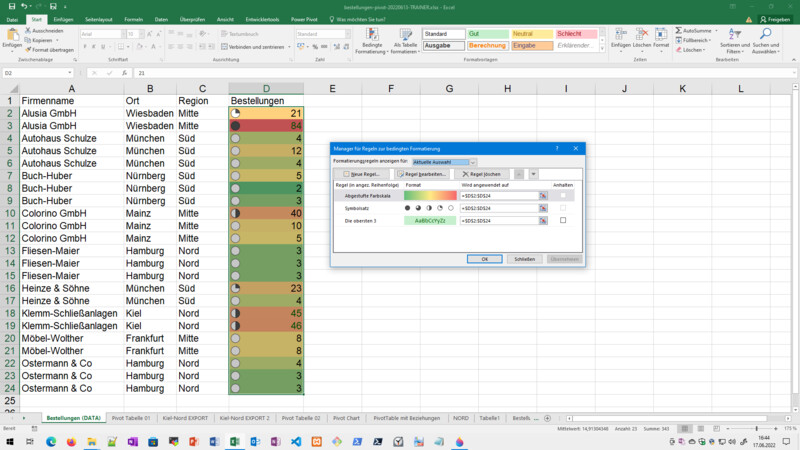Select cell containing Klemm-Schließanlagen in row 18

pos(71,313)
